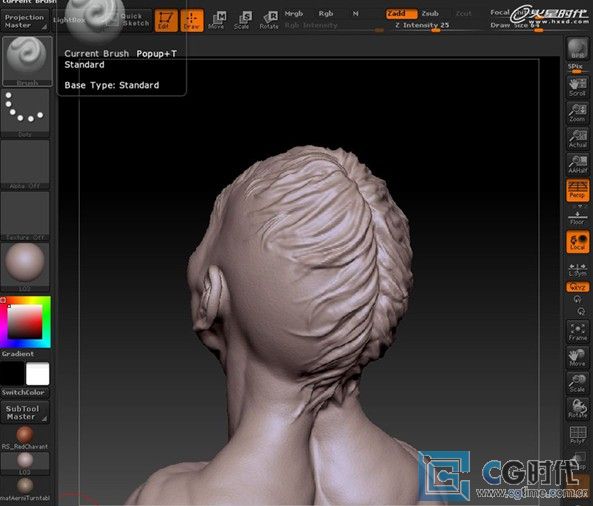Open the SubTool Master plugin

[x=25, y=413]
